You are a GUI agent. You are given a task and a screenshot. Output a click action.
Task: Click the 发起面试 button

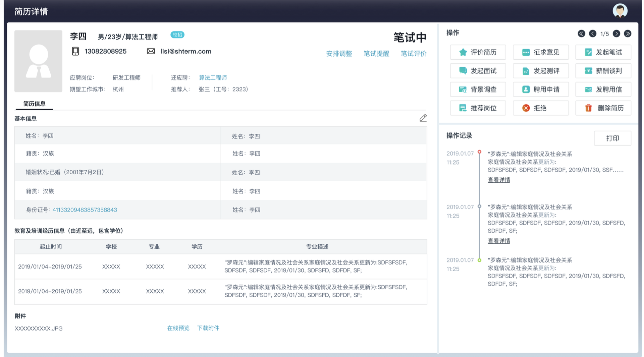[478, 71]
